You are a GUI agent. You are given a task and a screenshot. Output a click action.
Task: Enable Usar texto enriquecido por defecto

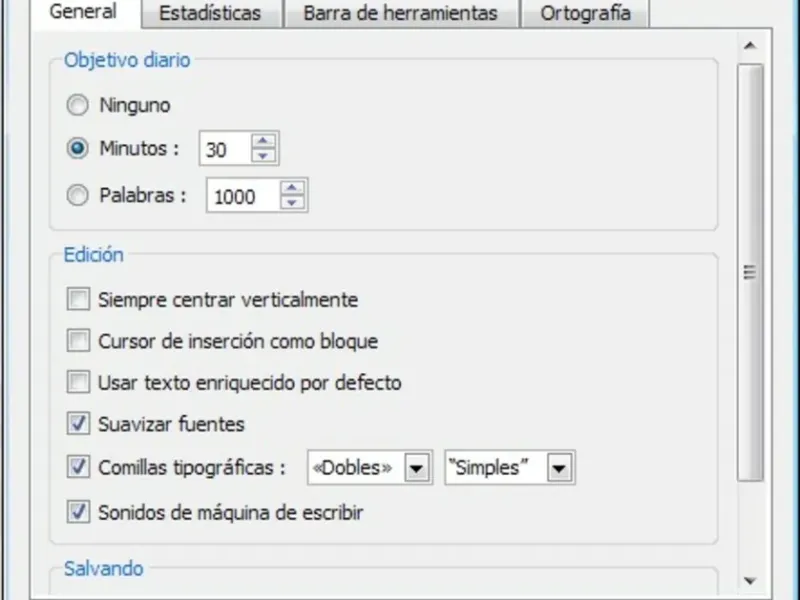point(78,382)
